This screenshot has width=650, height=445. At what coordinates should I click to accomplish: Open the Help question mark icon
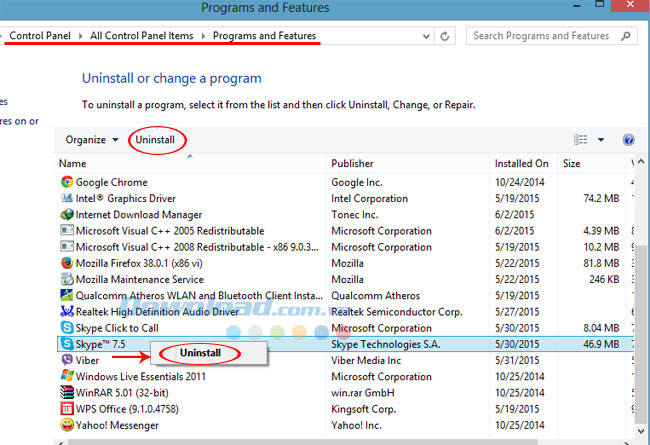pos(629,140)
